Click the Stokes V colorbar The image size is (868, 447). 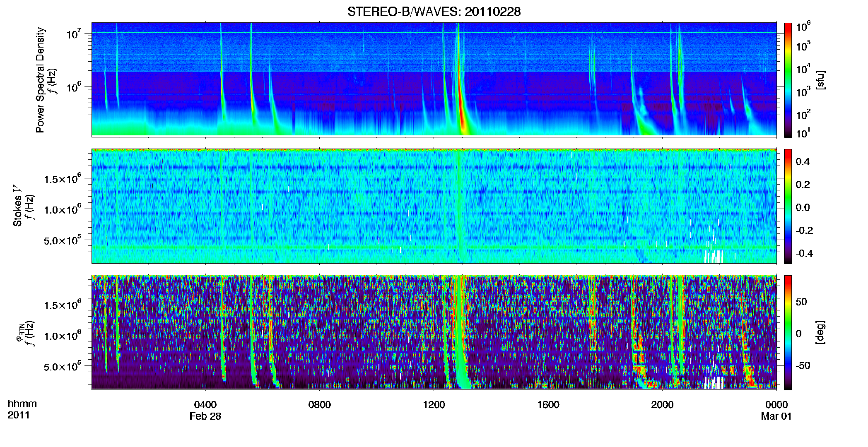(x=788, y=206)
